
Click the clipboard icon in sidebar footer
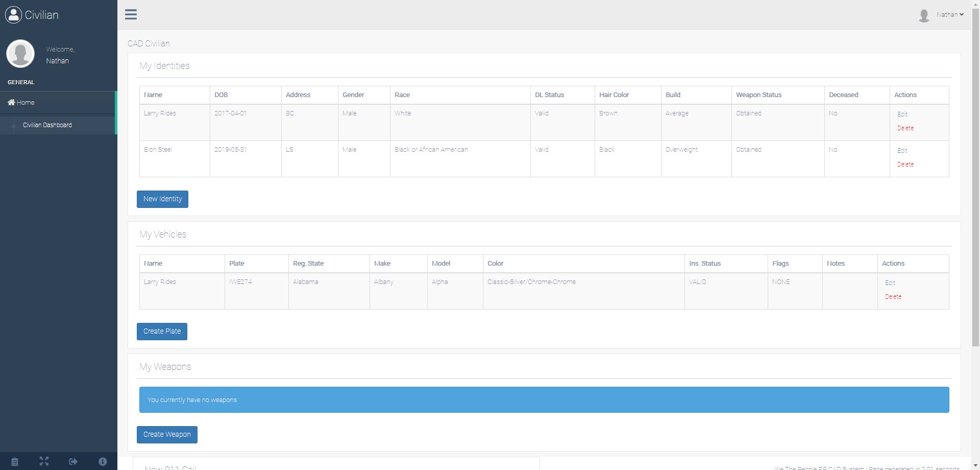15,461
